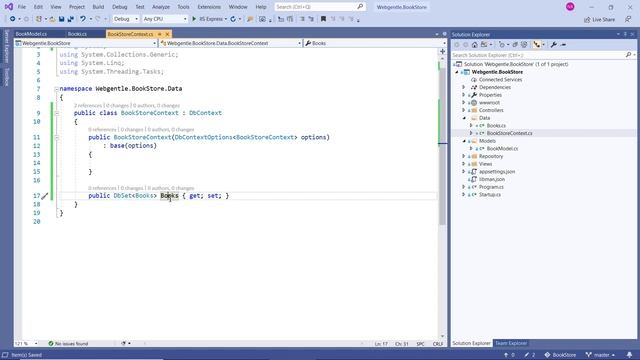This screenshot has width=640, height=360.
Task: Click Home icon in Solution Explorer toolbar
Action: [474, 44]
